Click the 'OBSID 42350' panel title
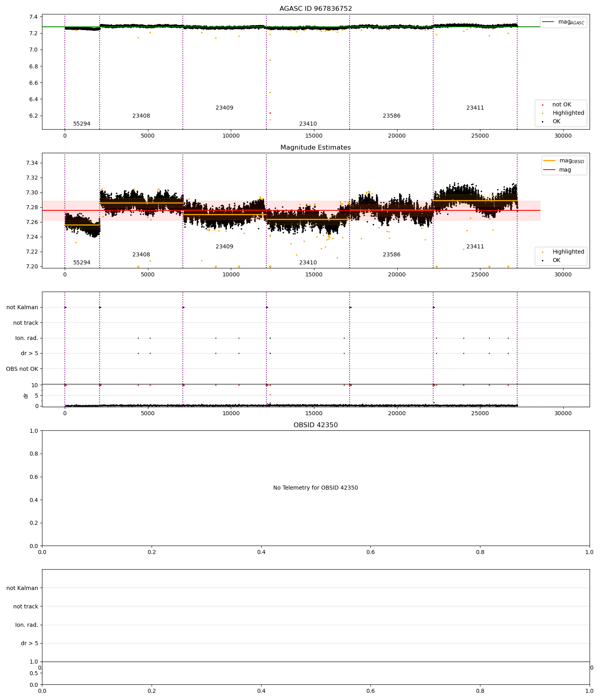Screen dimensions: 600x700 [x=316, y=425]
